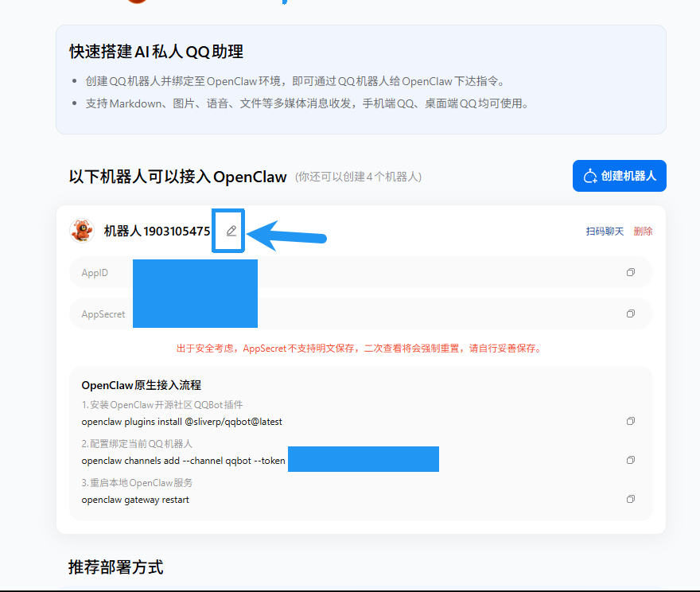Click the openclaw gateway restart command text

pyautogui.click(x=135, y=500)
